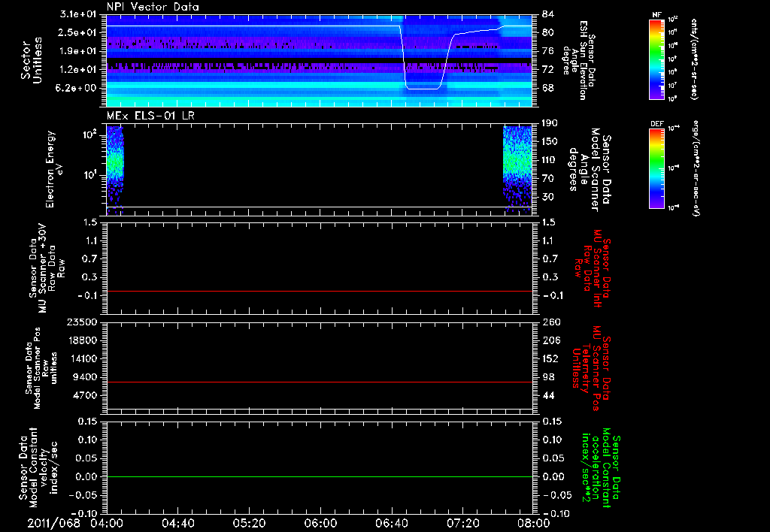Select the red 'MU Scanner Pos Telemetry' label
The height and width of the screenshot is (532, 770).
(591, 368)
